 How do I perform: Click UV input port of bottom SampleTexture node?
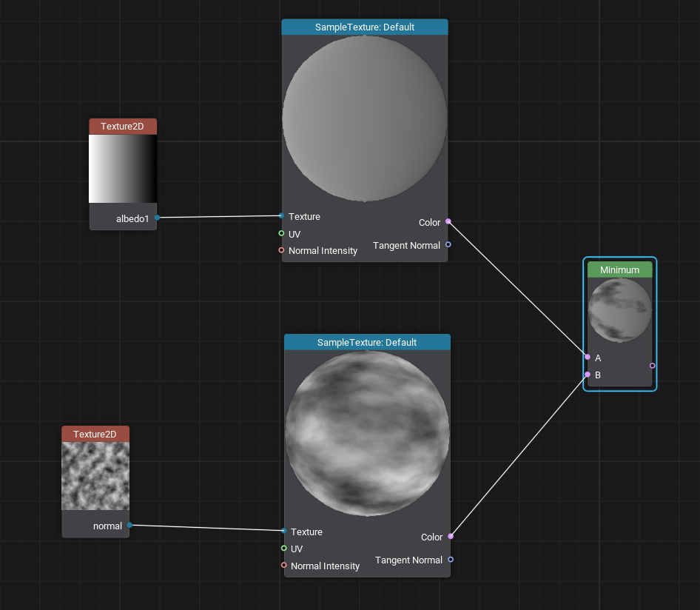[284, 548]
